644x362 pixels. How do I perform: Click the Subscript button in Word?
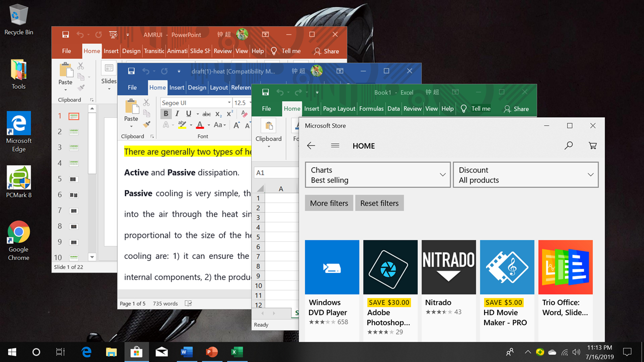218,114
